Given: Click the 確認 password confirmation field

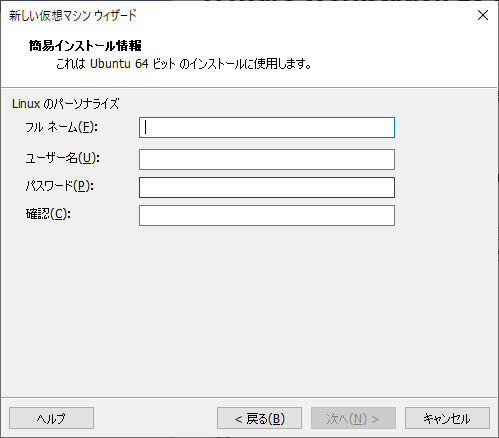Looking at the screenshot, I should [267, 215].
